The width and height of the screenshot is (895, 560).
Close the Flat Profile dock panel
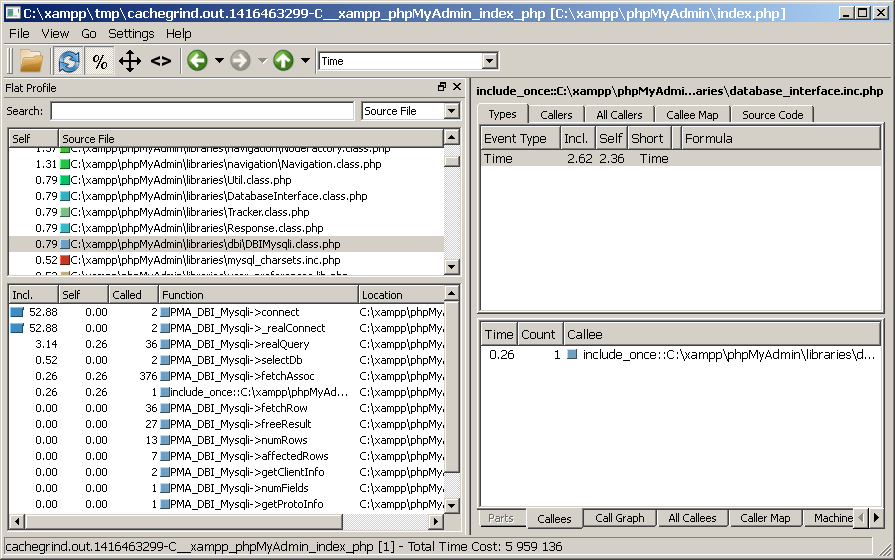click(457, 88)
